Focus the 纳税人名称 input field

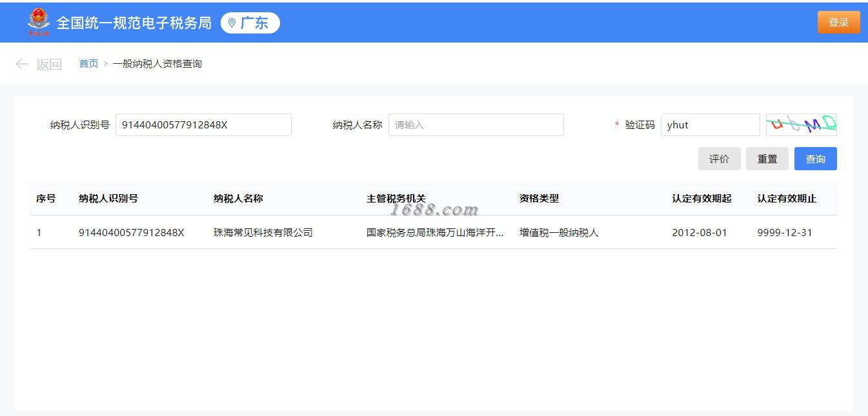[x=476, y=125]
